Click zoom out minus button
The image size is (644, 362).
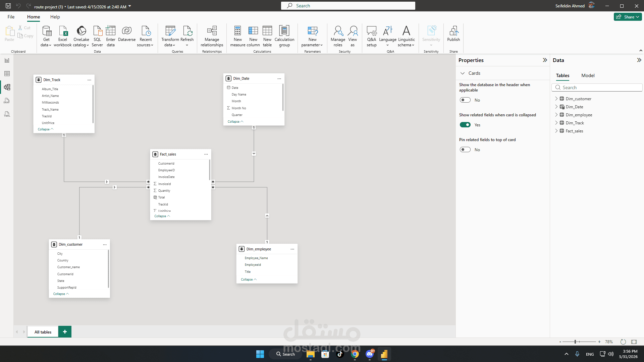click(560, 342)
